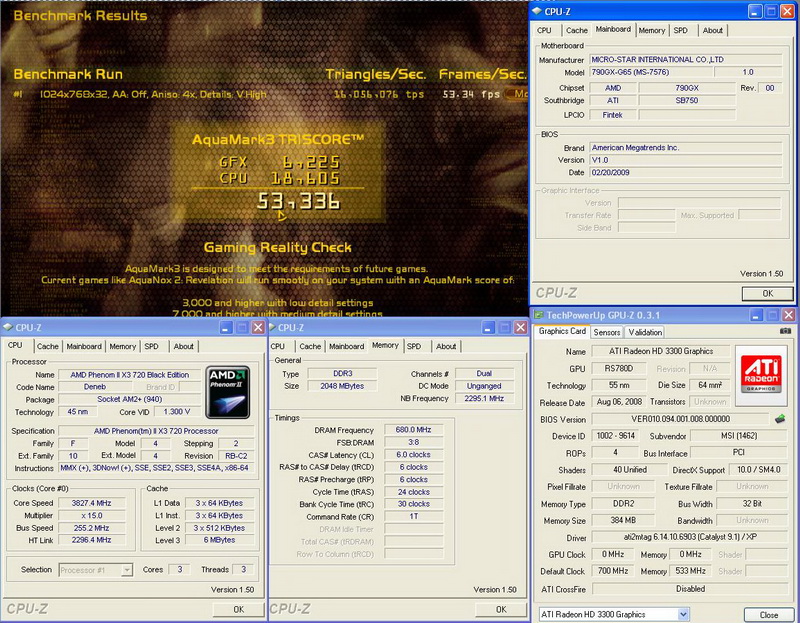Click the GPU-Z screenshot camera icon
The height and width of the screenshot is (623, 800).
click(x=785, y=331)
